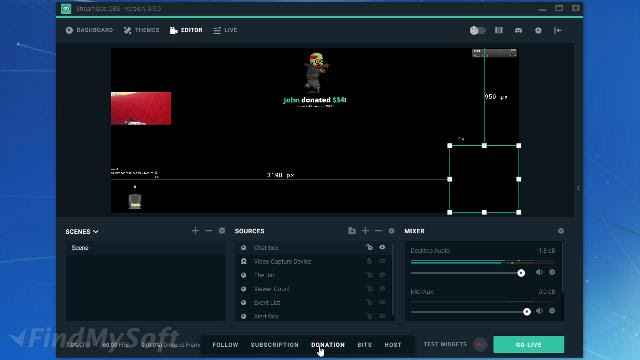Hide the Event List source

tap(382, 302)
